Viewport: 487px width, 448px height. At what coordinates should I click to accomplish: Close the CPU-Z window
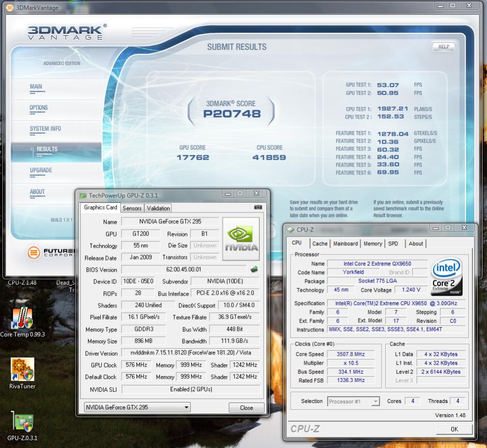464,228
